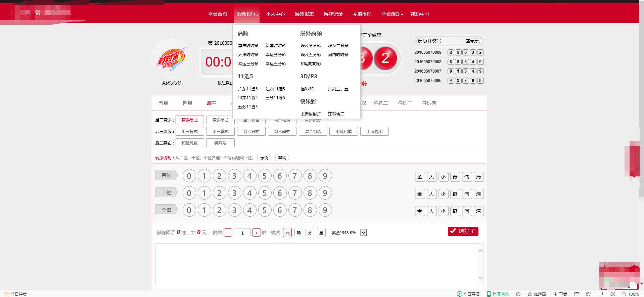Choose 厘 betting mode
Viewport: 644px width, 297px height.
pos(321,232)
